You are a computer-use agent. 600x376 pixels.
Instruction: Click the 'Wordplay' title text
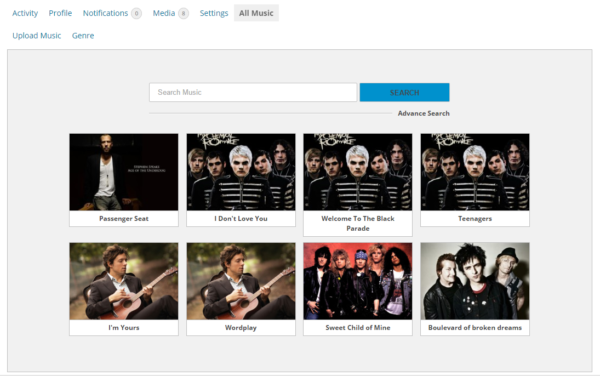241,327
